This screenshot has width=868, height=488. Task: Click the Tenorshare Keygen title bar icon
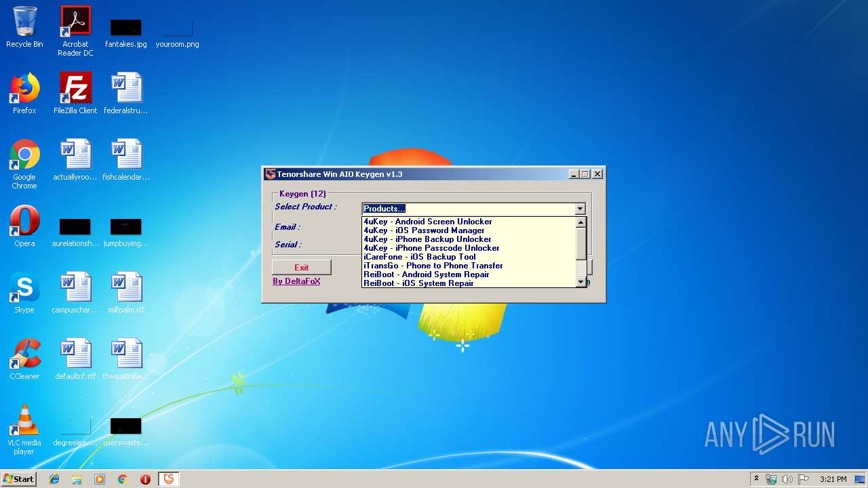coord(271,174)
